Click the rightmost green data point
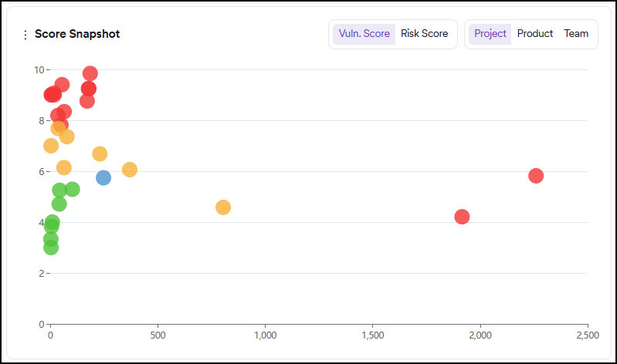617x364 pixels. [x=73, y=190]
